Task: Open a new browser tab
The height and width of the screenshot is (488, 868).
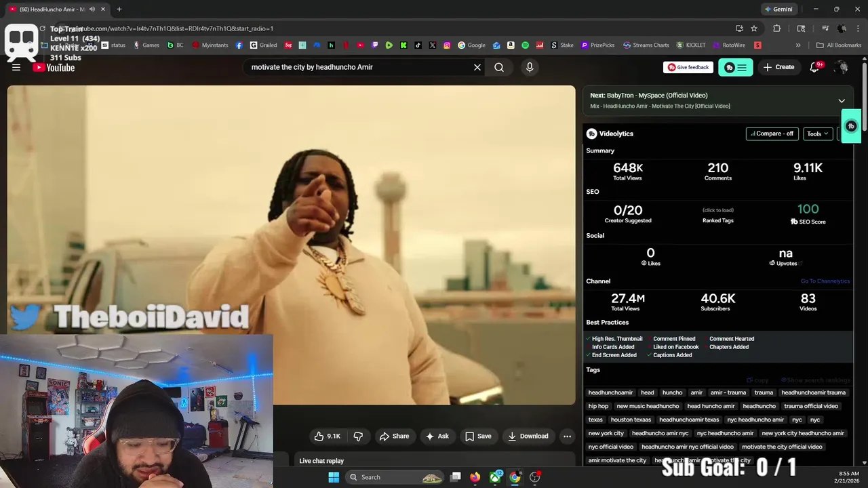Action: click(x=119, y=9)
